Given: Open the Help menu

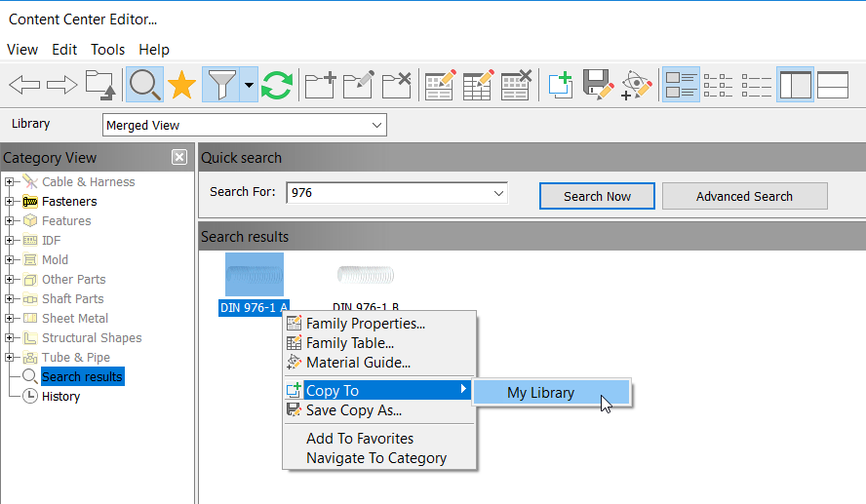Looking at the screenshot, I should [x=153, y=50].
